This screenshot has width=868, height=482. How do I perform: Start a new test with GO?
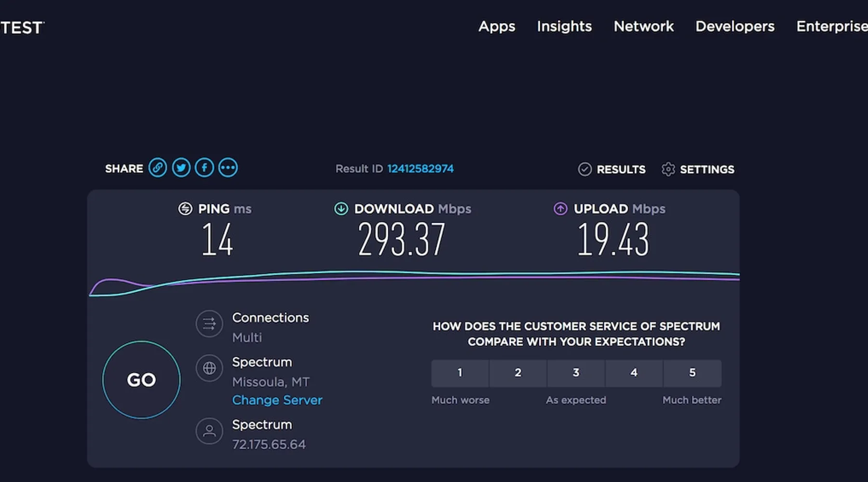point(141,380)
